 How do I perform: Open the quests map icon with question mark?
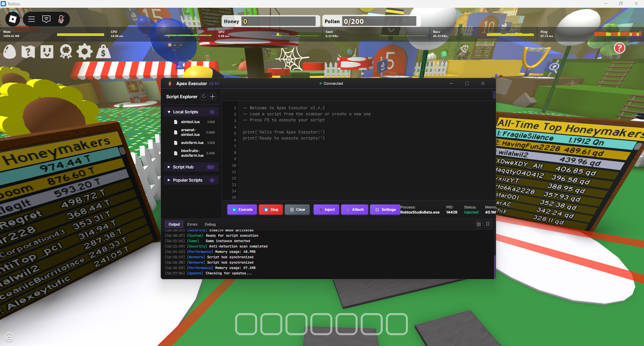28,51
